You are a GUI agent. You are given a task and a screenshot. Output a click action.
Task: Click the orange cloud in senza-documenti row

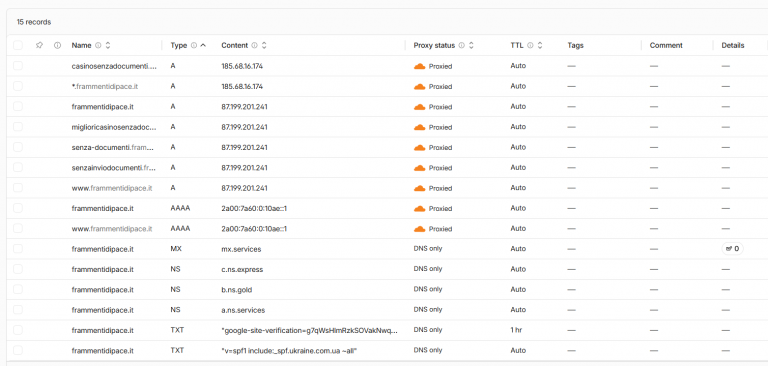click(x=419, y=147)
